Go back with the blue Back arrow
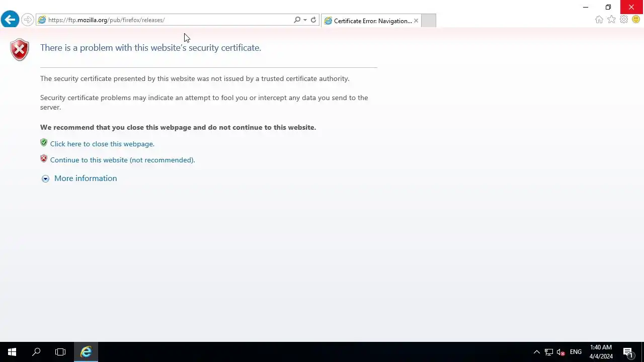The width and height of the screenshot is (644, 362). 10,20
